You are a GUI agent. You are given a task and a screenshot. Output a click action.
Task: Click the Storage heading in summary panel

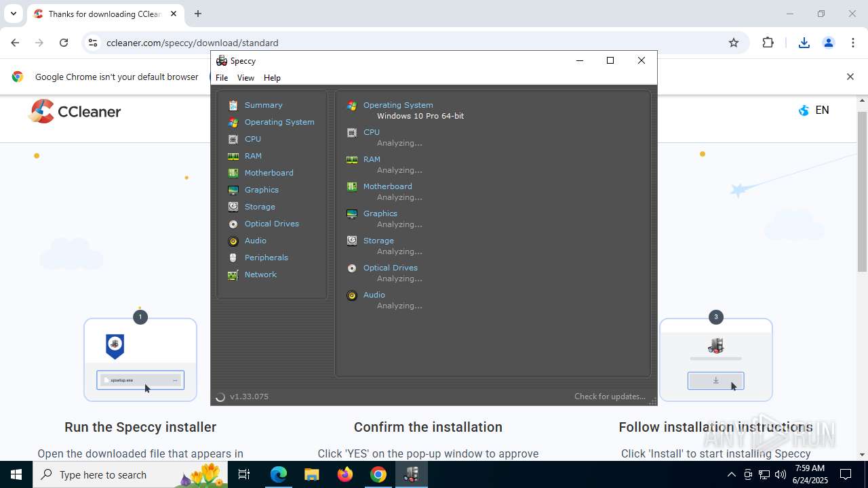(x=378, y=241)
